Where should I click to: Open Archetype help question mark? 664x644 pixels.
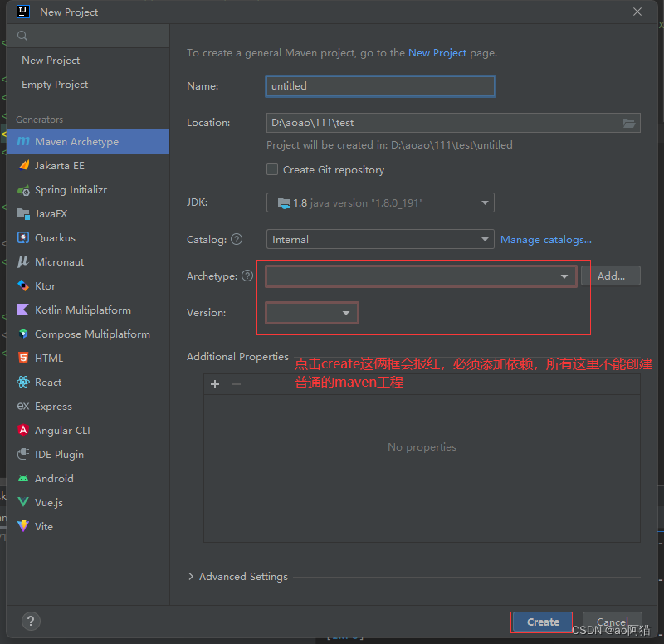coord(247,276)
